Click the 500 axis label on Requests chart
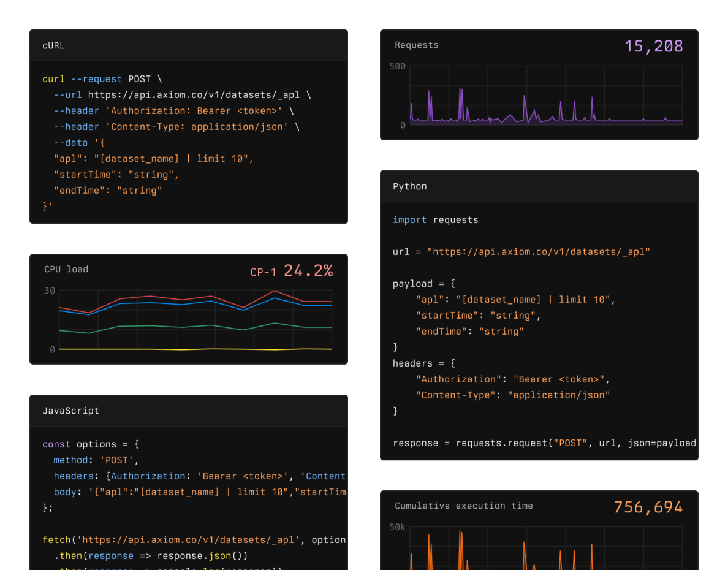Viewport: 728px width, 570px height. tap(397, 66)
